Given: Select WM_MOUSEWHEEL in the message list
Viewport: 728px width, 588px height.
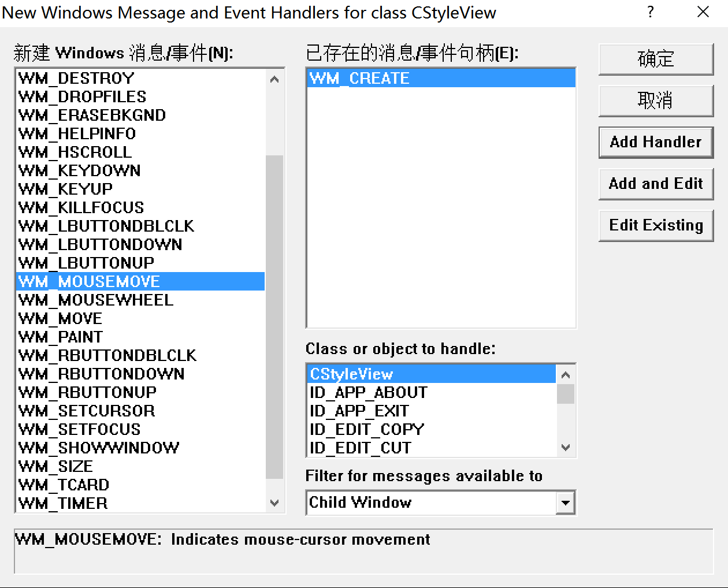Looking at the screenshot, I should click(96, 300).
